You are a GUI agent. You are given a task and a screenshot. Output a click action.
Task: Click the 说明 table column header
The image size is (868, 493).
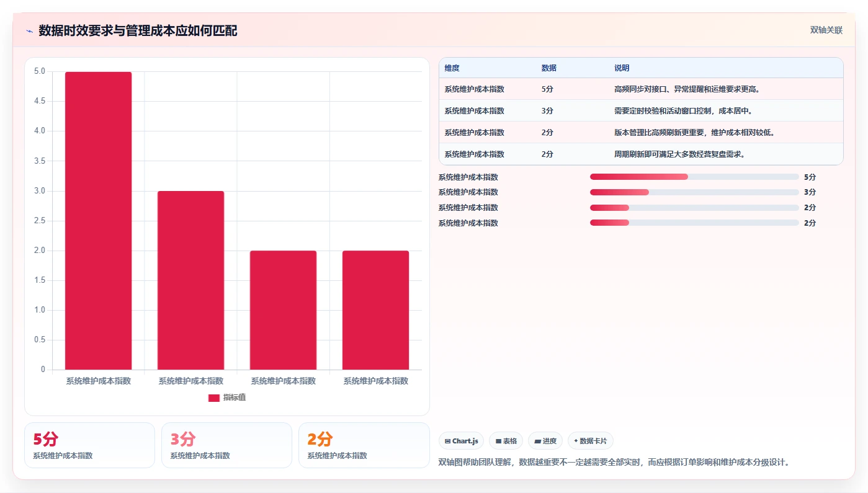622,68
